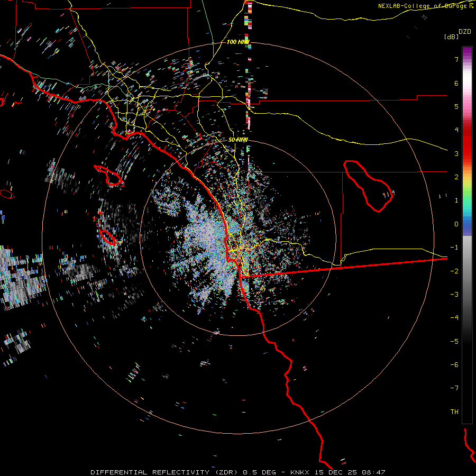Image resolution: width=476 pixels, height=476 pixels.
Task: Click the 5 value on color scale
Action: [456, 106]
